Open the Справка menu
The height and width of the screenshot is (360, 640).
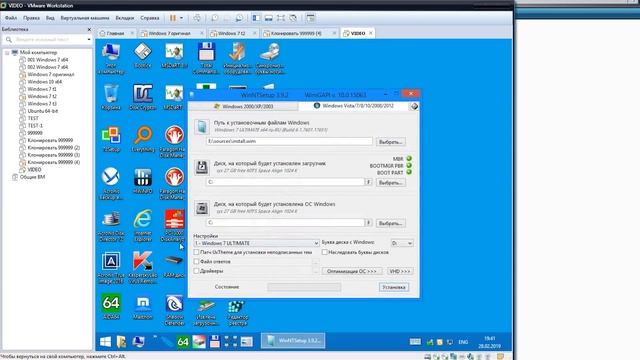[150, 18]
